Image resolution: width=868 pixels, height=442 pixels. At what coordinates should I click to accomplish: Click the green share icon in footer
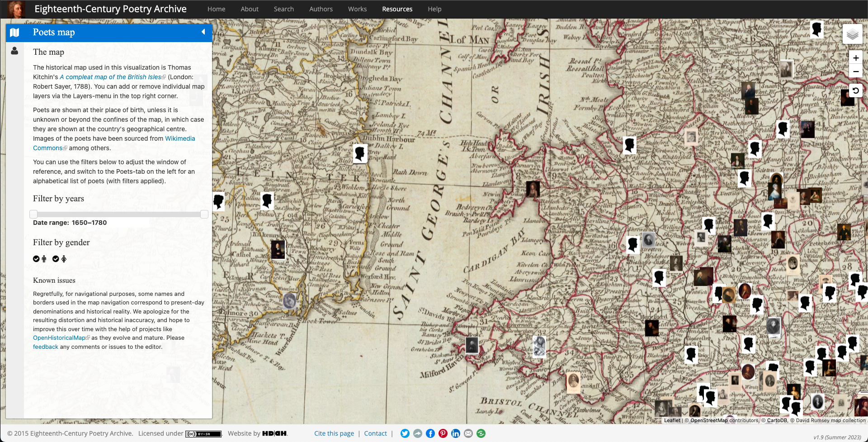coord(481,433)
